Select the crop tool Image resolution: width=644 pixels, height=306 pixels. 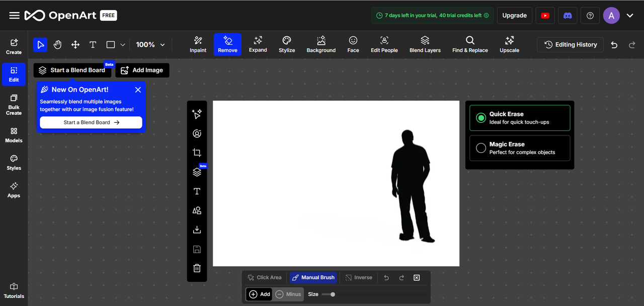[x=197, y=152]
